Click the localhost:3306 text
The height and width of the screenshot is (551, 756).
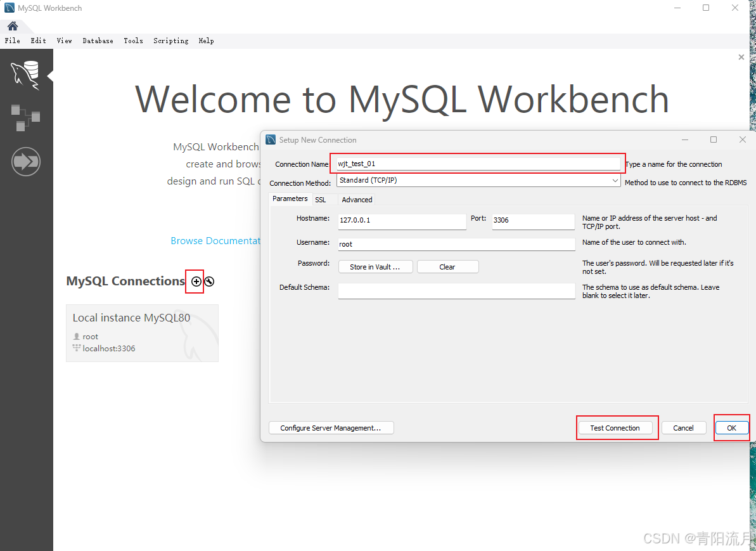pyautogui.click(x=109, y=348)
